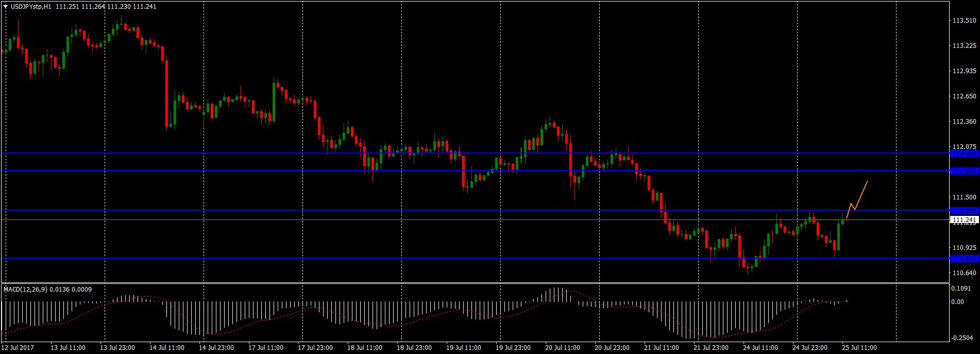Click the 17 Jul 23:00 time label
The height and width of the screenshot is (354, 980).
315,348
